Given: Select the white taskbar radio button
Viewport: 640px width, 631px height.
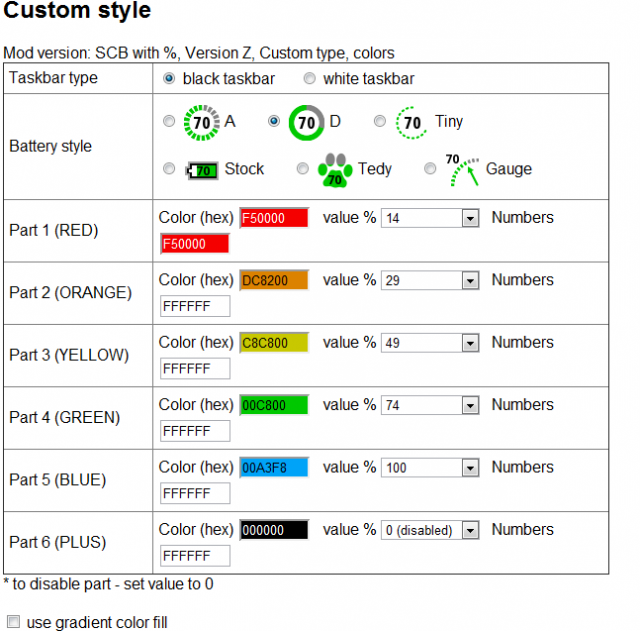Looking at the screenshot, I should pyautogui.click(x=310, y=78).
